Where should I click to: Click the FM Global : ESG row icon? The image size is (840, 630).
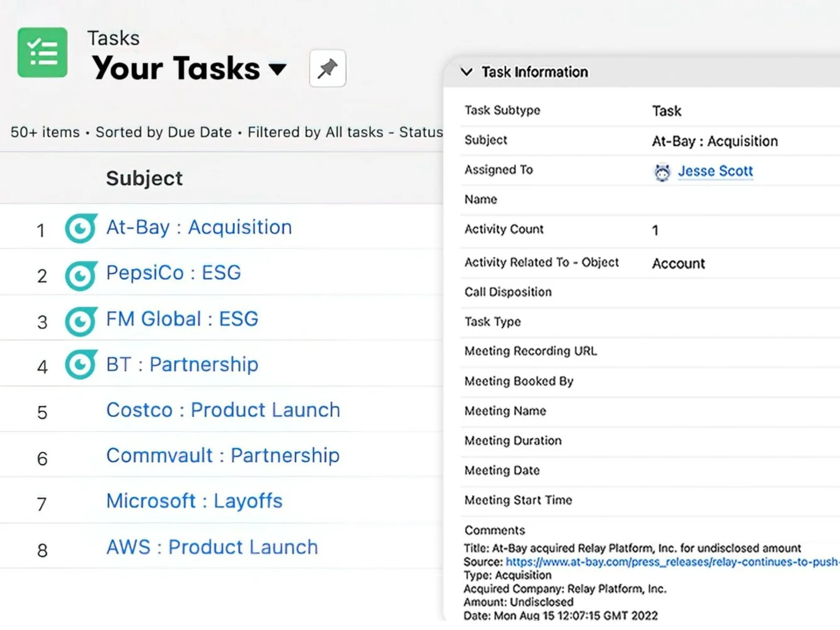click(81, 321)
